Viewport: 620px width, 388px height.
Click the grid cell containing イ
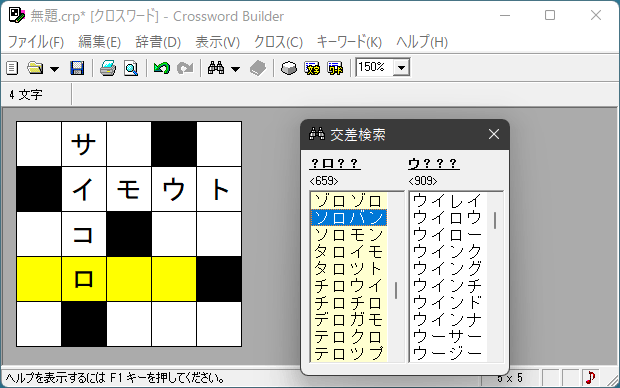click(x=84, y=189)
